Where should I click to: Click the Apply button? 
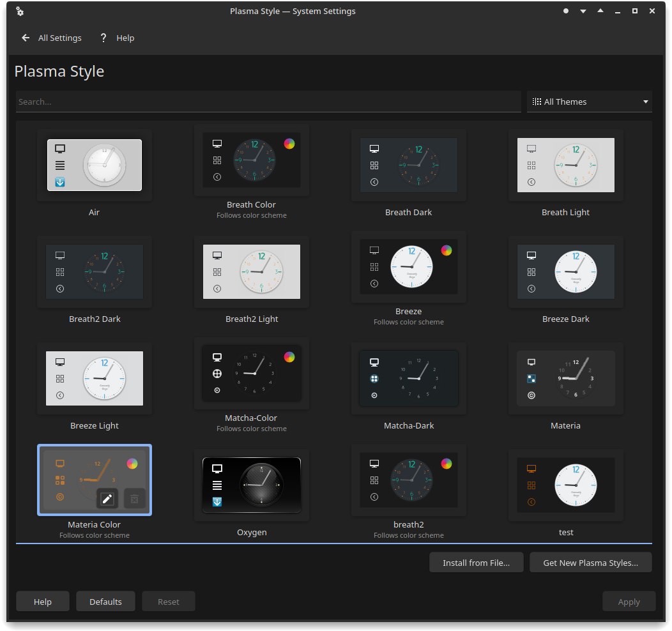(x=629, y=602)
